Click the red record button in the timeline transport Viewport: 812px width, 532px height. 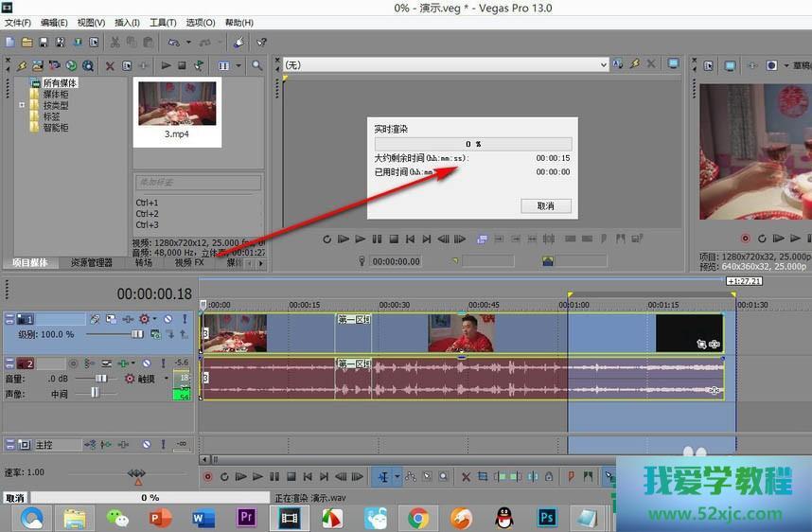click(x=207, y=477)
